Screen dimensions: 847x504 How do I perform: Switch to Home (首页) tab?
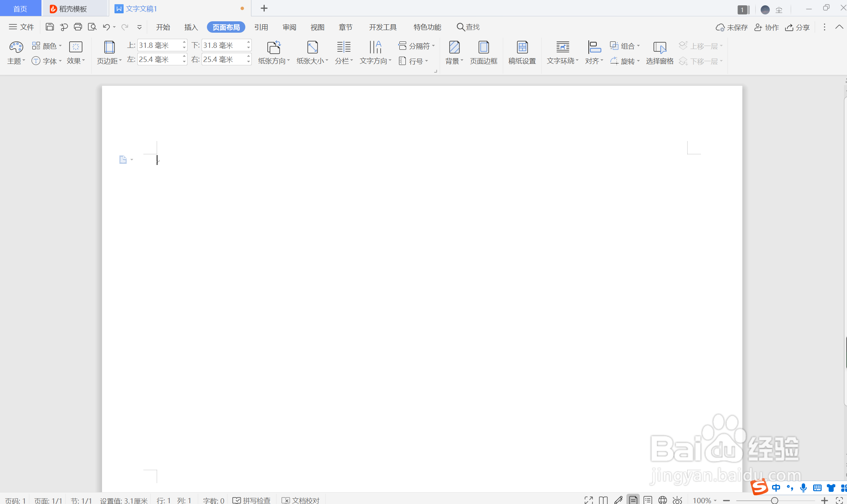pyautogui.click(x=20, y=8)
